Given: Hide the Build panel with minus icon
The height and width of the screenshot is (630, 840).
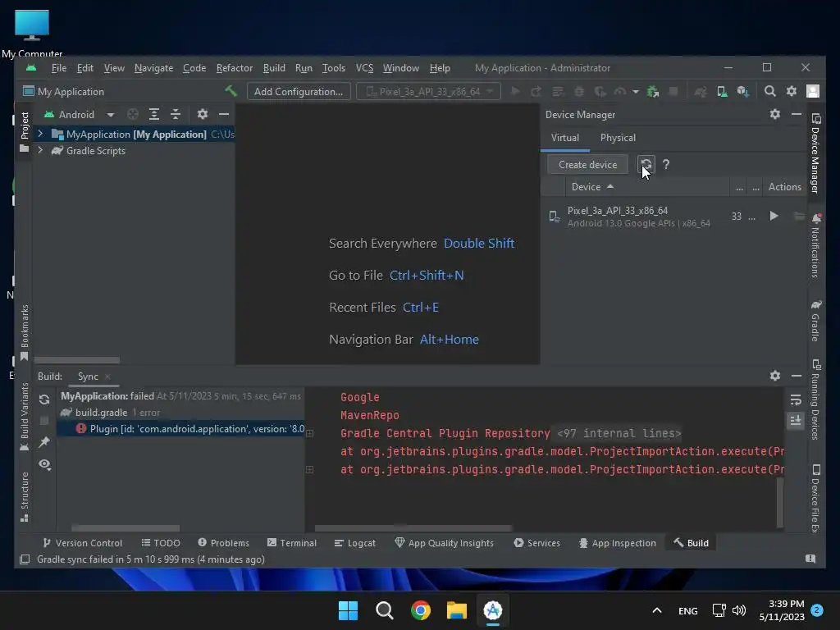Looking at the screenshot, I should click(797, 376).
